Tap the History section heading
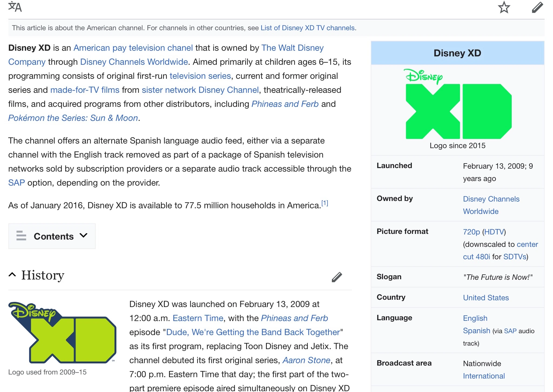This screenshot has width=553, height=392. [43, 275]
